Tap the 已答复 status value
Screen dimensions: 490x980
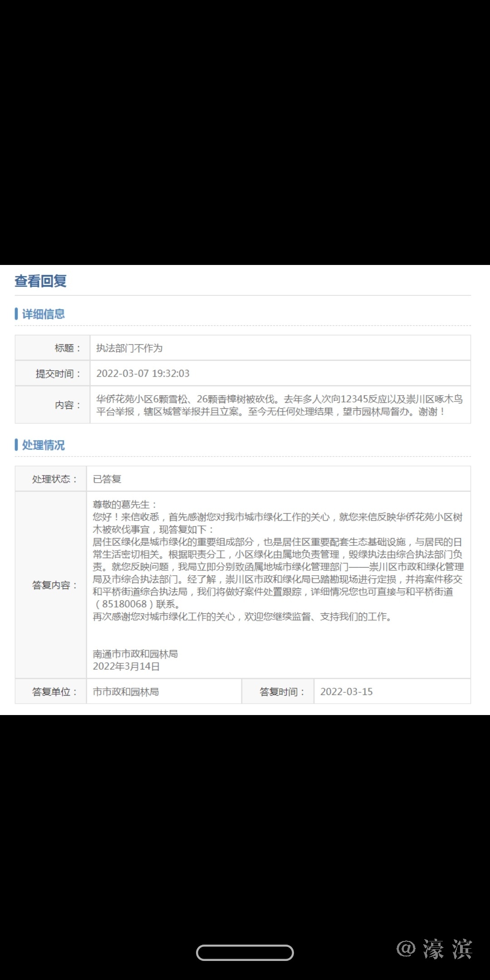107,479
